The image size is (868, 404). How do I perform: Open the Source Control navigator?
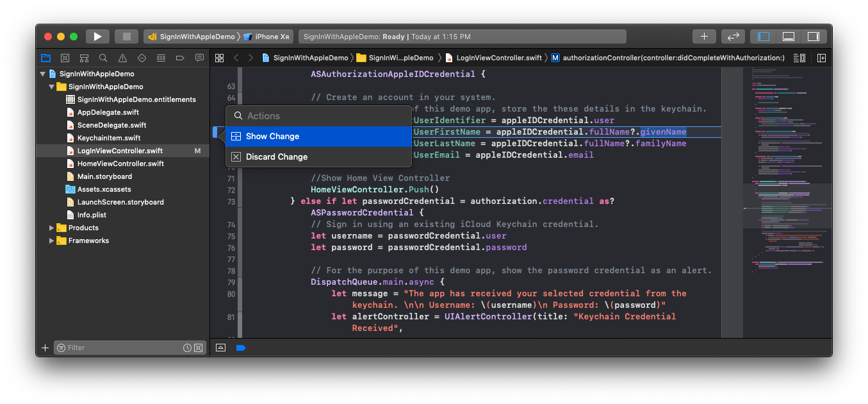tap(65, 58)
